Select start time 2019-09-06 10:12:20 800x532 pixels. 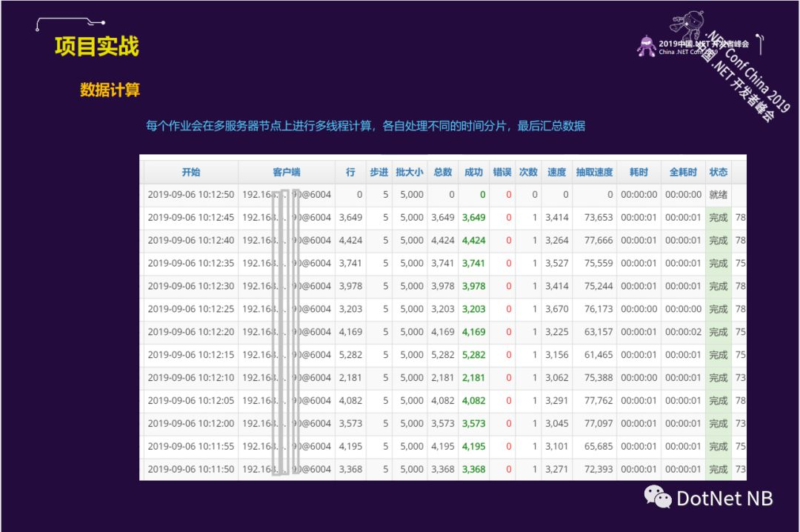tap(191, 332)
